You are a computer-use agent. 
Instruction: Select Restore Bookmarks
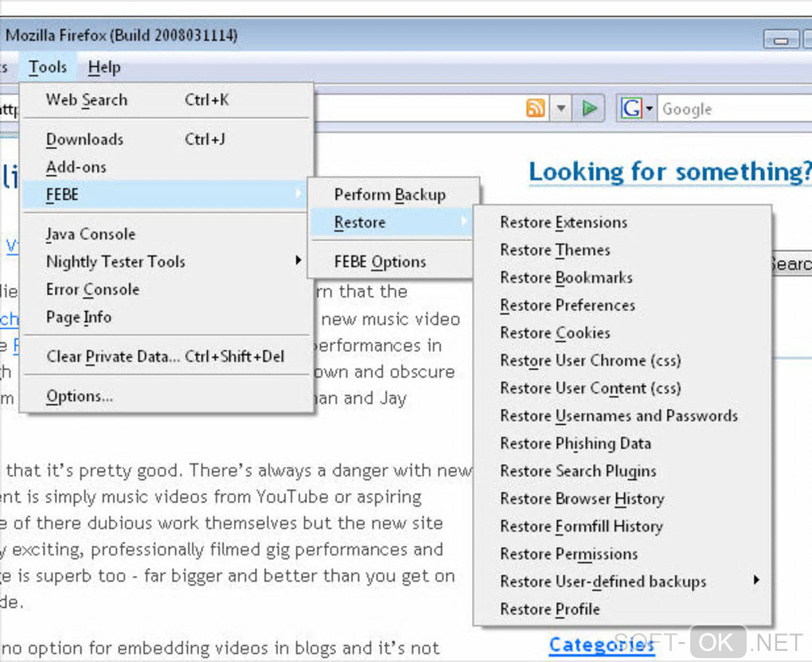click(623, 278)
